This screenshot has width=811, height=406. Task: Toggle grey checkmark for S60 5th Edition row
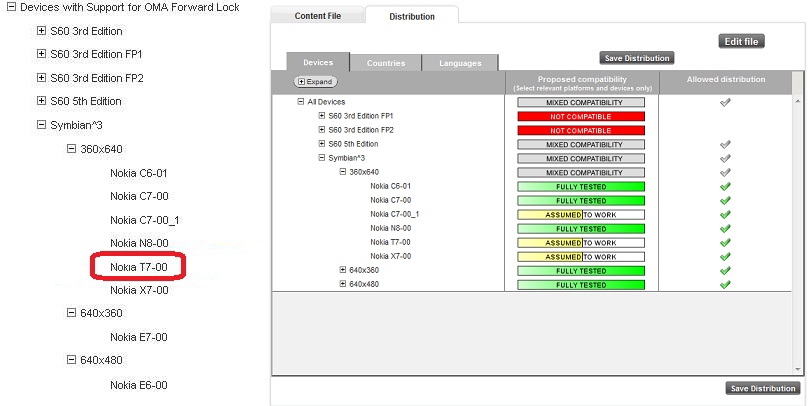pyautogui.click(x=725, y=145)
